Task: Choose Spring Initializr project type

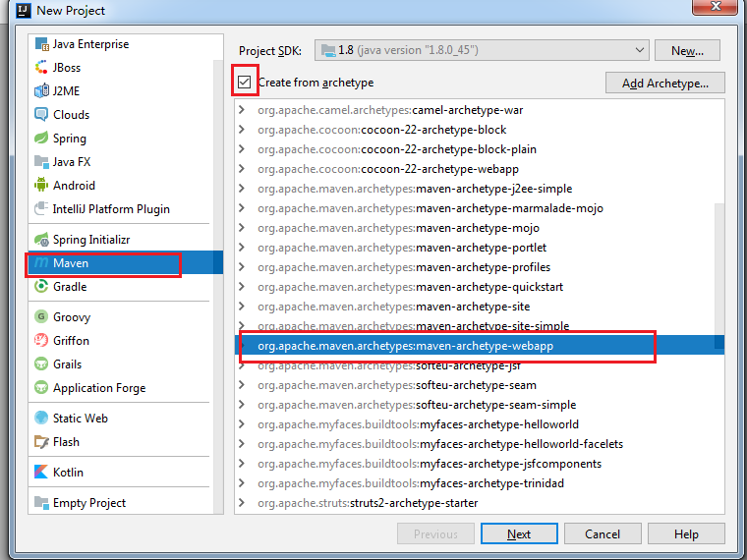Action: (x=121, y=240)
